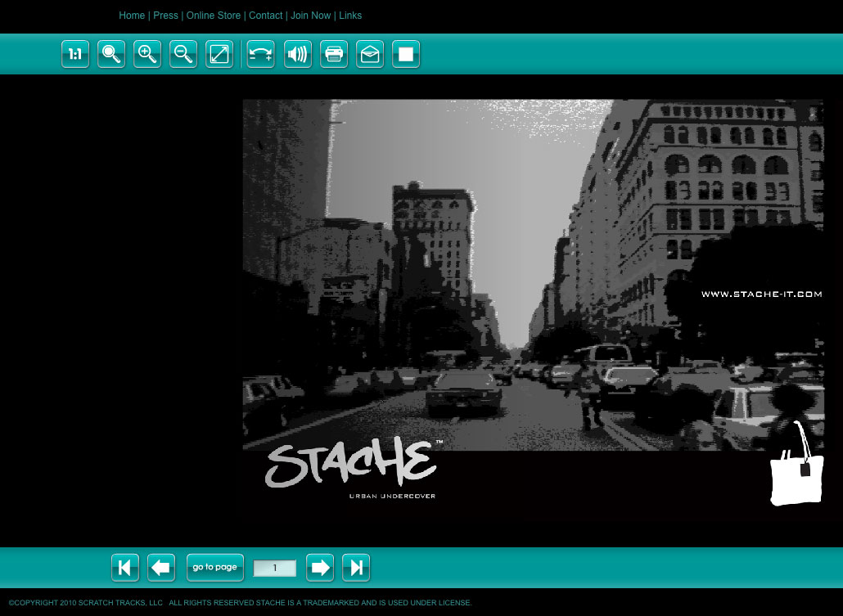Toggle sound with the speaker icon
Image resolution: width=843 pixels, height=616 pixels.
pyautogui.click(x=298, y=54)
